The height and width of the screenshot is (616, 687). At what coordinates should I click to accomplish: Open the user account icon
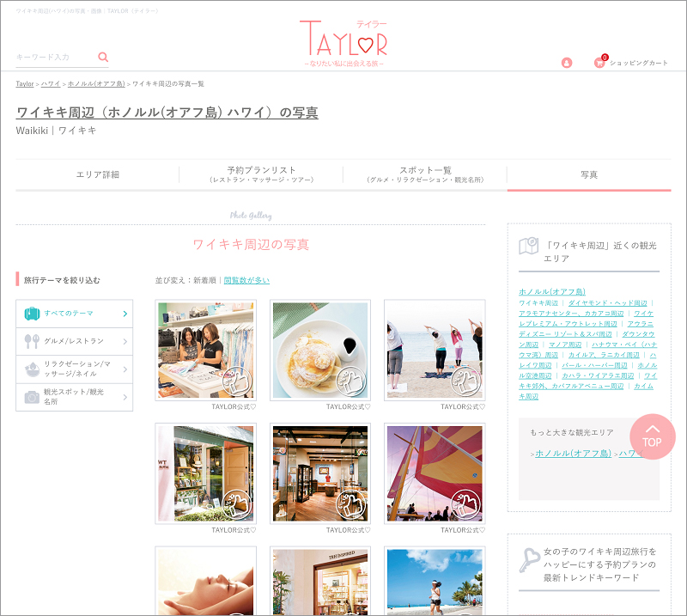(567, 63)
